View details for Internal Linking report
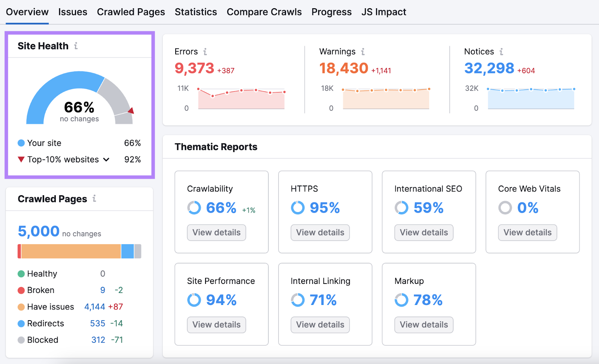599x364 pixels. (320, 325)
